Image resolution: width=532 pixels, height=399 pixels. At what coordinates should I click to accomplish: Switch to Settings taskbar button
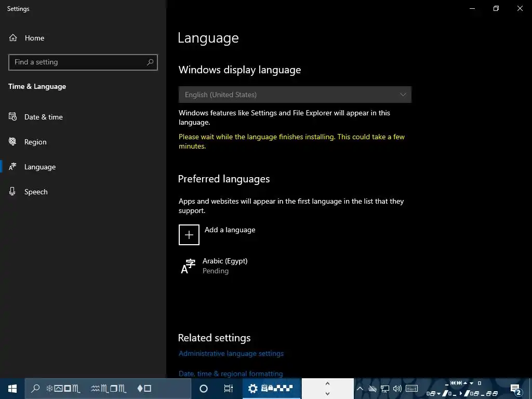(x=271, y=389)
